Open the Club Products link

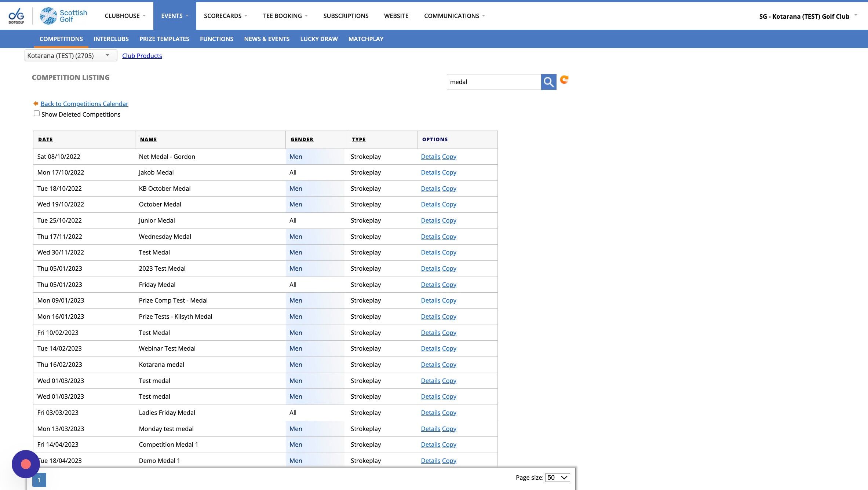142,56
